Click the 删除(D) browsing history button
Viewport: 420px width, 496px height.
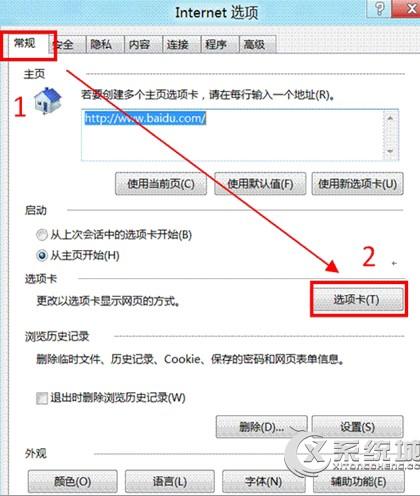[261, 427]
